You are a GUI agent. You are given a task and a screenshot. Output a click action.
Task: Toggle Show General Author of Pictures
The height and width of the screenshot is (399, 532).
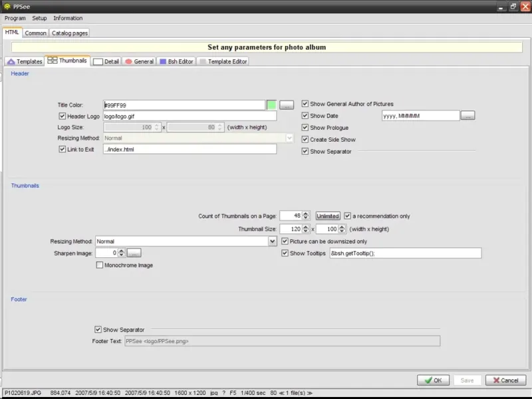pyautogui.click(x=305, y=104)
